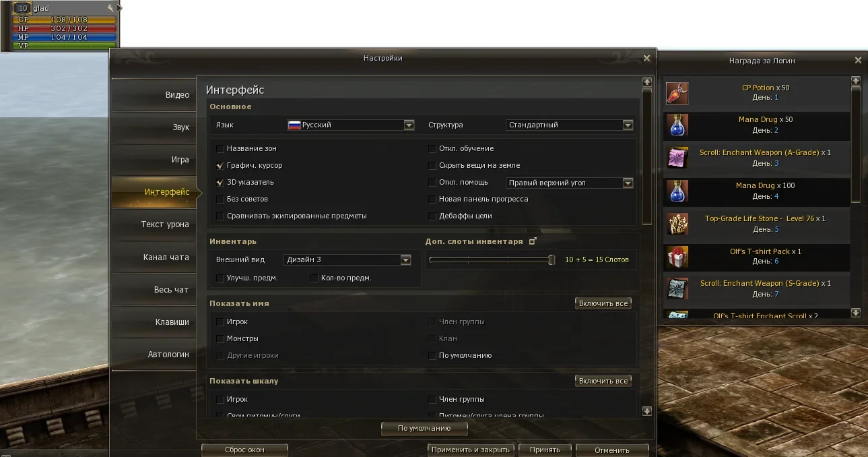Click the extra inventory slots slider handle
The width and height of the screenshot is (868, 457).
tap(552, 260)
